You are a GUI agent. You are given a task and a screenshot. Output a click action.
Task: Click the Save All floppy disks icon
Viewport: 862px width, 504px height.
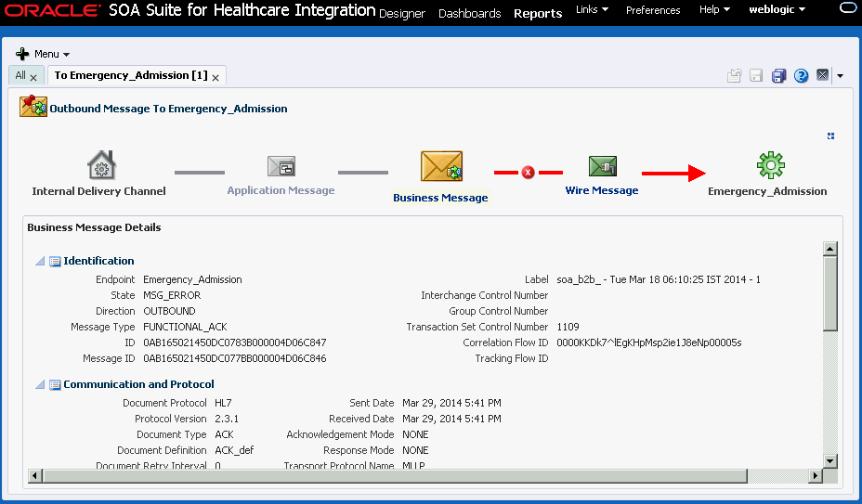click(779, 75)
